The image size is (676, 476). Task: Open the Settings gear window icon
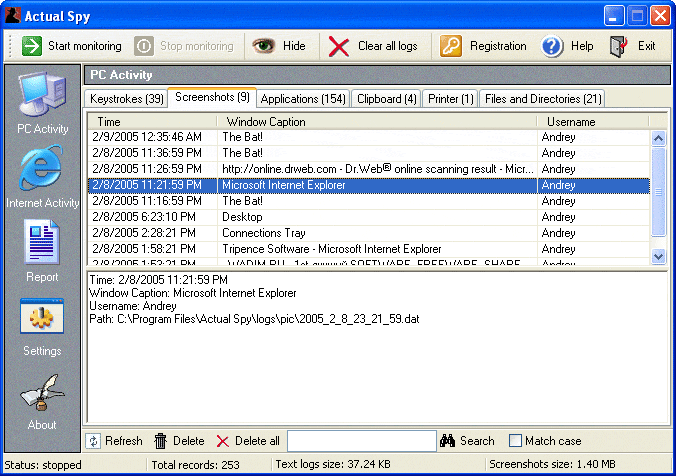(x=42, y=316)
